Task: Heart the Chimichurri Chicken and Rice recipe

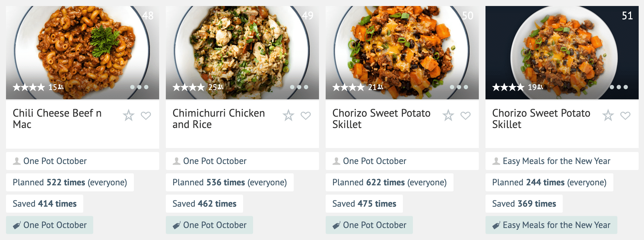Action: [306, 116]
